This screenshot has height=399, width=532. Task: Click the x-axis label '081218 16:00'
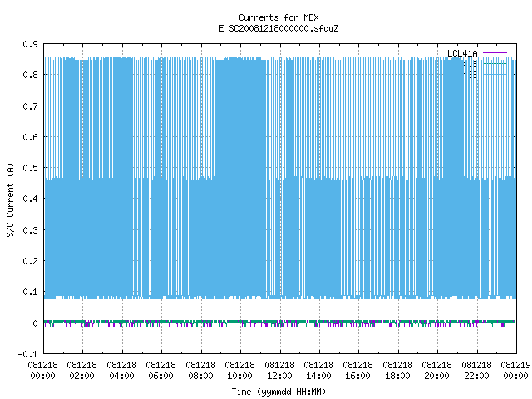tap(357, 371)
